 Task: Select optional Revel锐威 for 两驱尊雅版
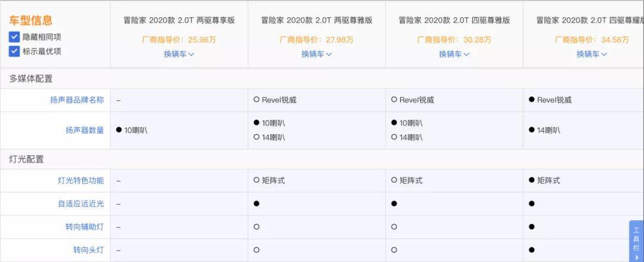point(275,100)
